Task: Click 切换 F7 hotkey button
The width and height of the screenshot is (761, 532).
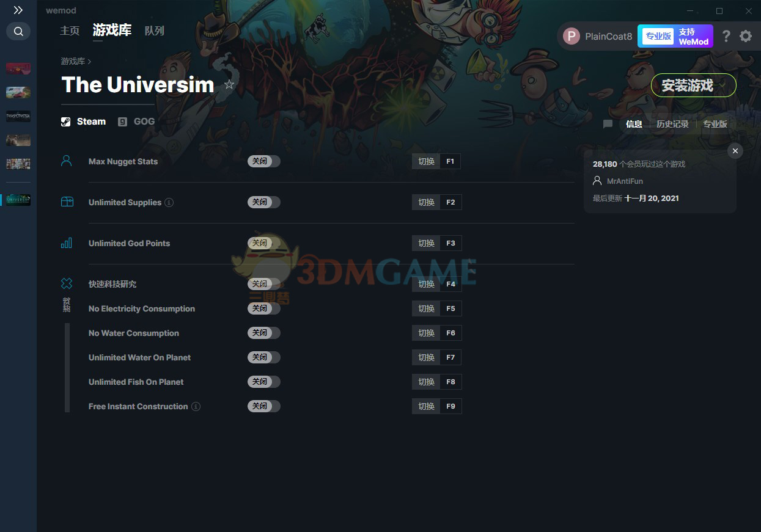Action: click(437, 357)
